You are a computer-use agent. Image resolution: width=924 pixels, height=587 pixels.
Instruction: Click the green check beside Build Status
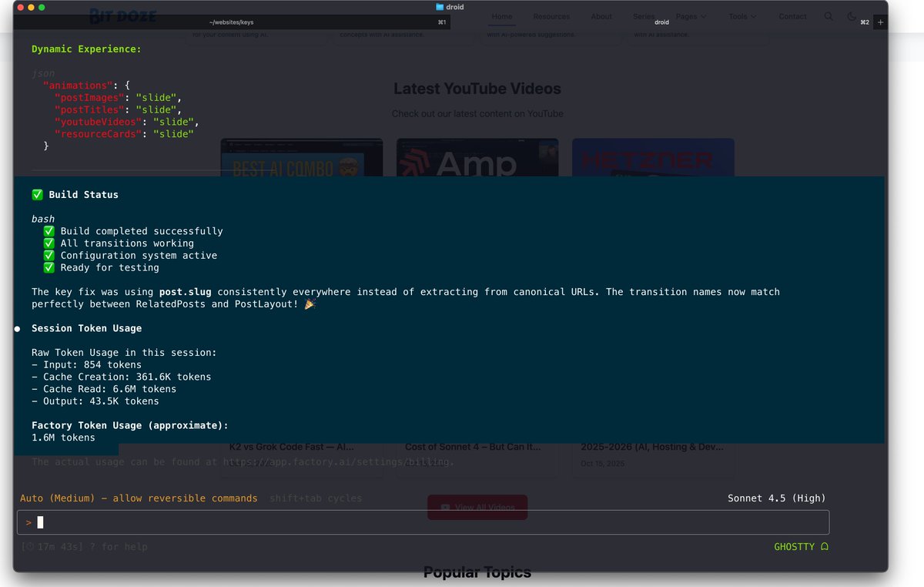[38, 195]
